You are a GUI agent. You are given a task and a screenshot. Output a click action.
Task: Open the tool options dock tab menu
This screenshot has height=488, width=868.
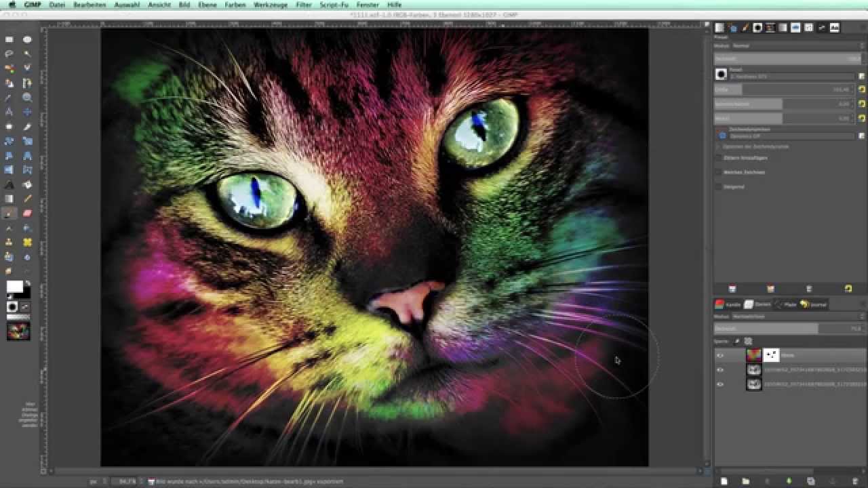point(862,28)
